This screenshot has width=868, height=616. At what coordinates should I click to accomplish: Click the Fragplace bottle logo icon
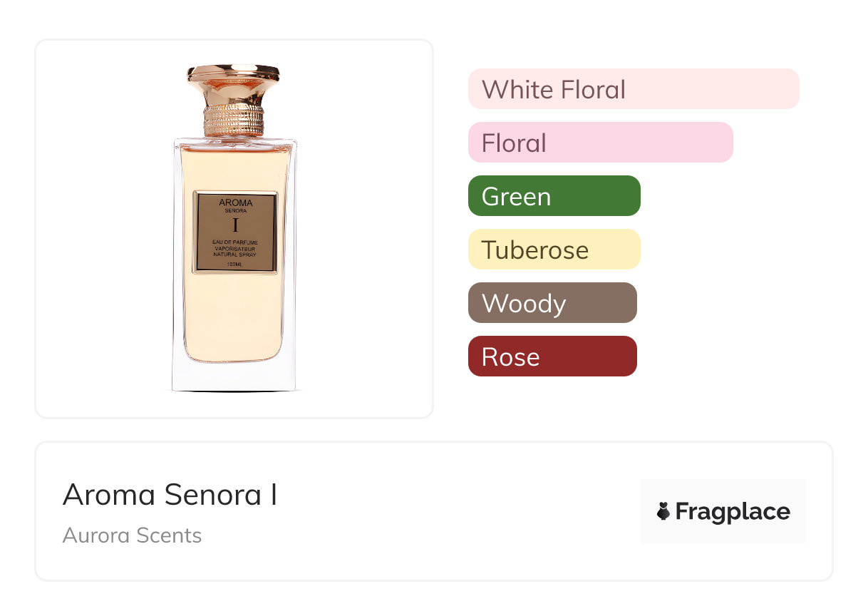[663, 511]
